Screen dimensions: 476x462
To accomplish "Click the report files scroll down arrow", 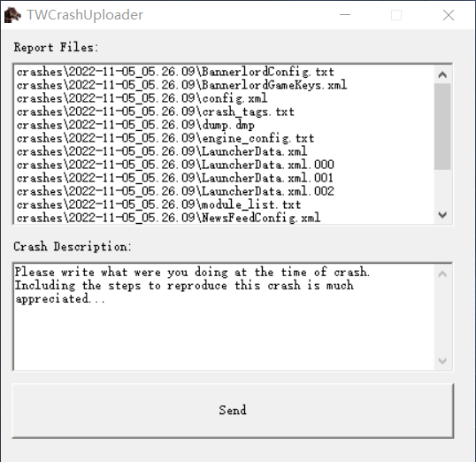I will pyautogui.click(x=442, y=215).
